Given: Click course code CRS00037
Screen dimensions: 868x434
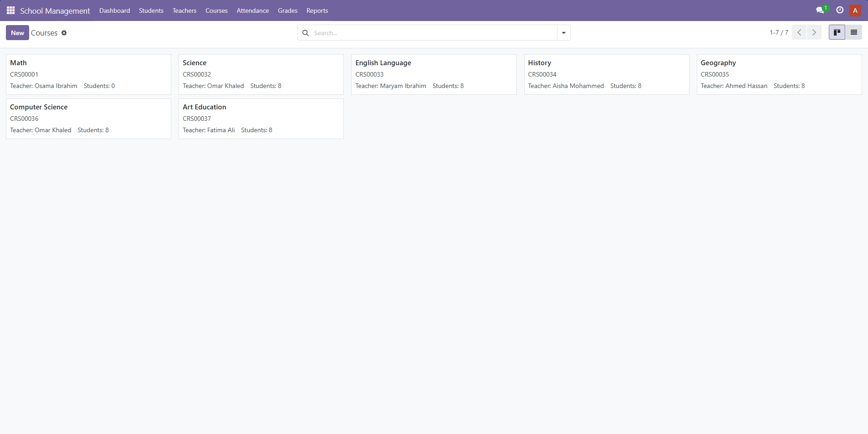Looking at the screenshot, I should click(x=197, y=119).
